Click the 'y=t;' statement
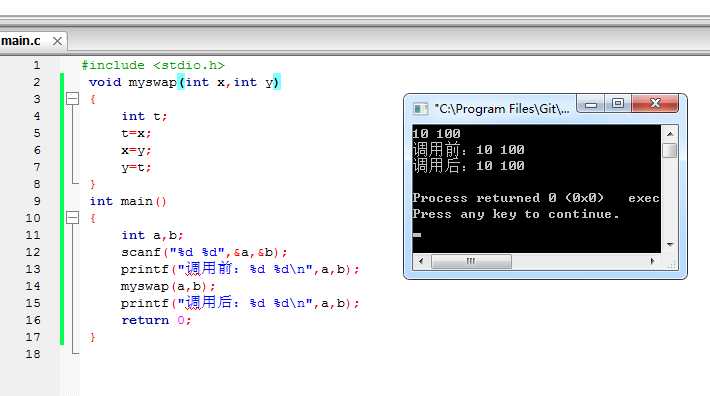The width and height of the screenshot is (710, 396). point(136,167)
